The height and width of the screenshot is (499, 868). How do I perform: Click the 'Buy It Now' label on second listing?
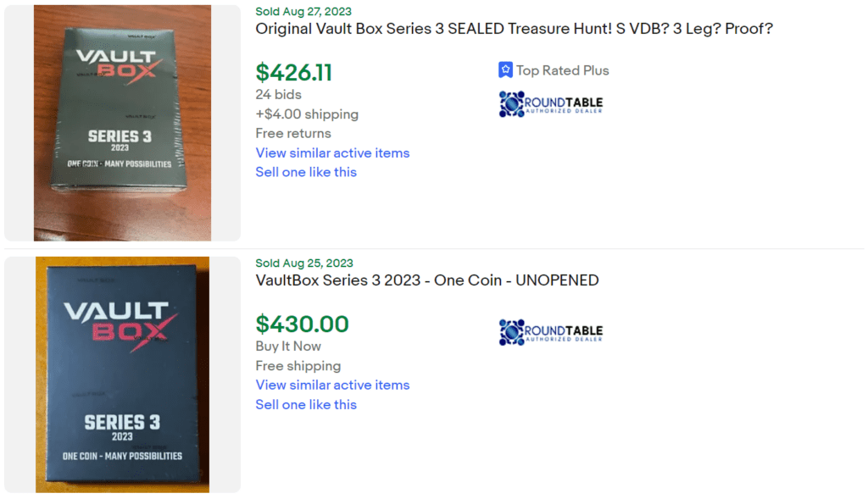(288, 346)
